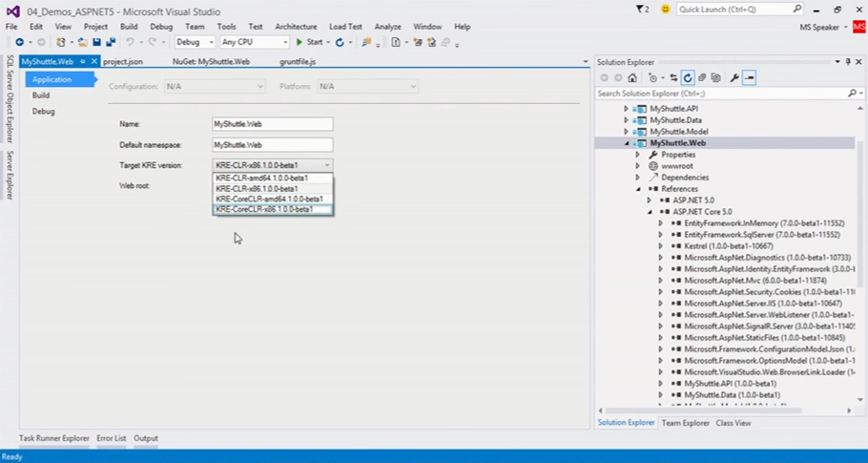
Task: Expand the MyShuttle.Model project node
Action: click(626, 132)
